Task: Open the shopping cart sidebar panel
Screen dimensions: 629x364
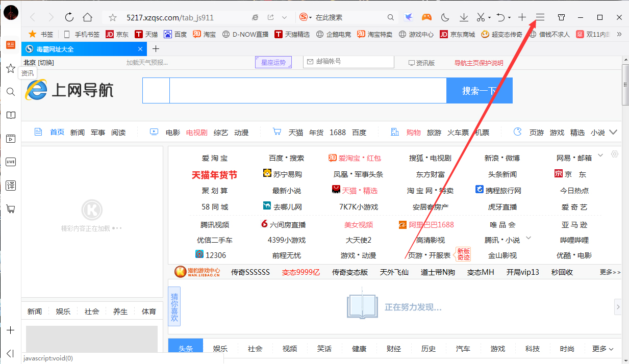Action: [x=10, y=209]
